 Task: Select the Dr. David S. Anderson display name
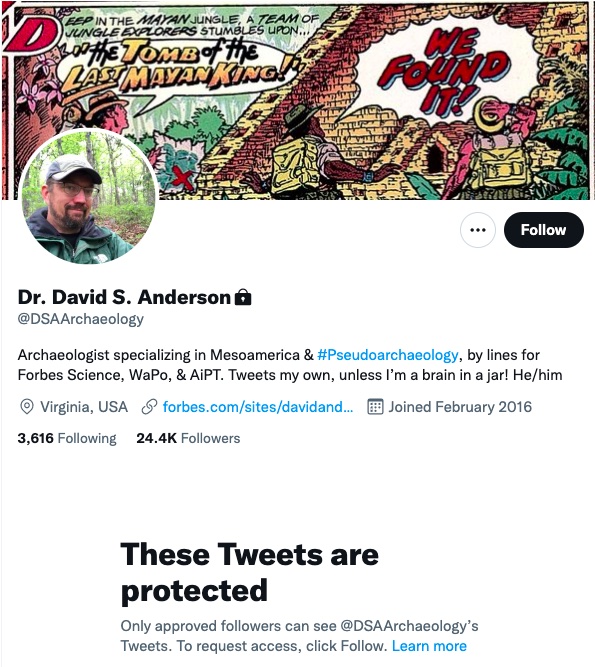point(124,297)
